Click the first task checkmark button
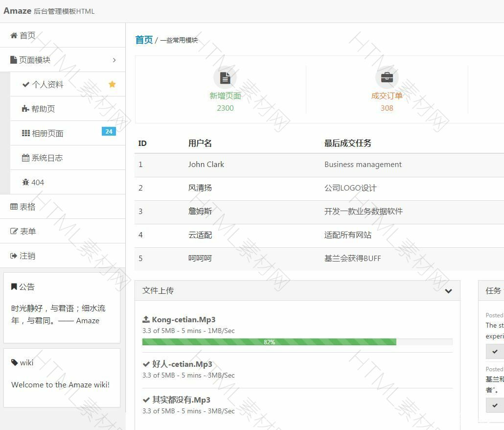Viewport: 504px width, 430px height. (495, 351)
